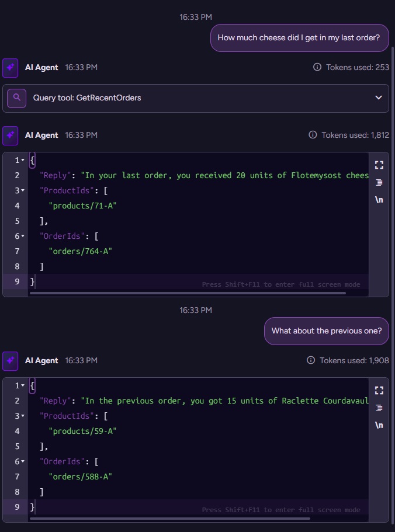This screenshot has height=532, width=395.
Task: Click info icon beside Tokens used: 253
Action: [x=317, y=67]
